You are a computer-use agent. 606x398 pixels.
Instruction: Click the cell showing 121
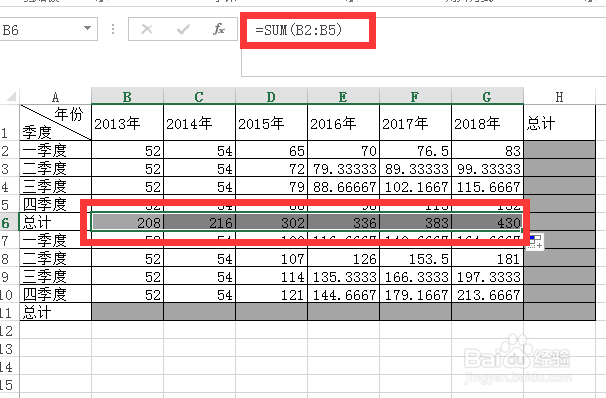click(x=271, y=294)
